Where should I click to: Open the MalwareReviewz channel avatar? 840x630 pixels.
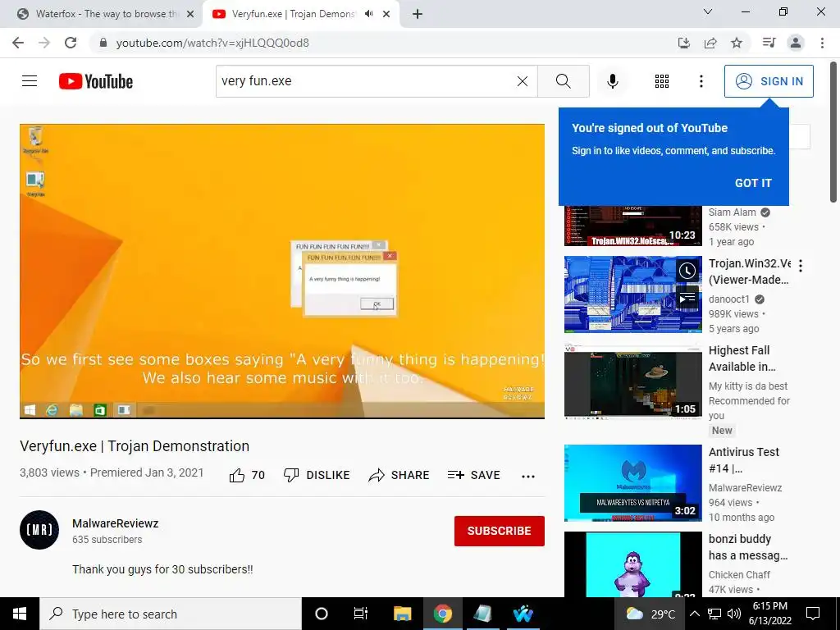point(39,530)
